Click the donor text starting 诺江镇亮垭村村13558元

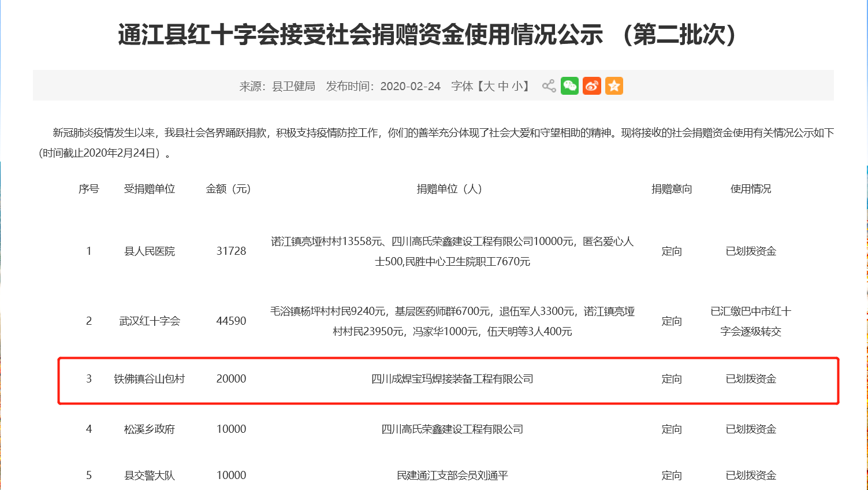point(452,251)
